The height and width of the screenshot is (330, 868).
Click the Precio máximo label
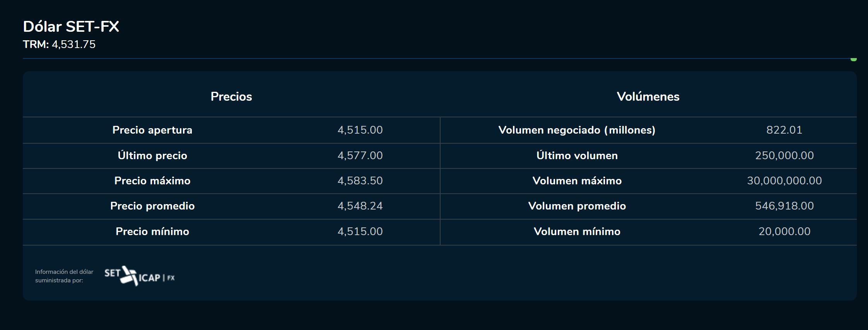[152, 181]
